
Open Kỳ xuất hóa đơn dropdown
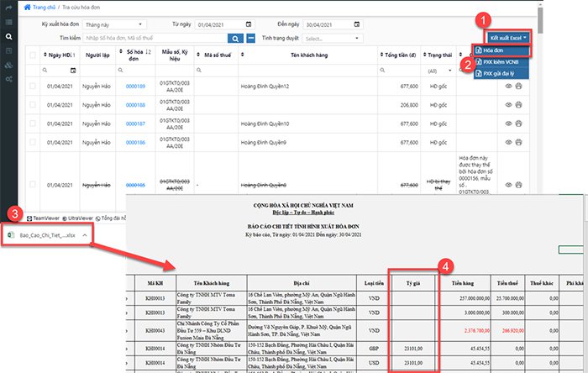click(114, 24)
